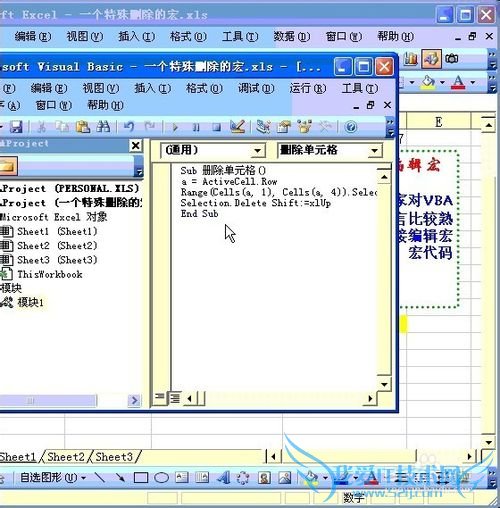This screenshot has height=508, width=500.
Task: Open font color dropdown arrow in Excel toolbar
Action: [473, 82]
